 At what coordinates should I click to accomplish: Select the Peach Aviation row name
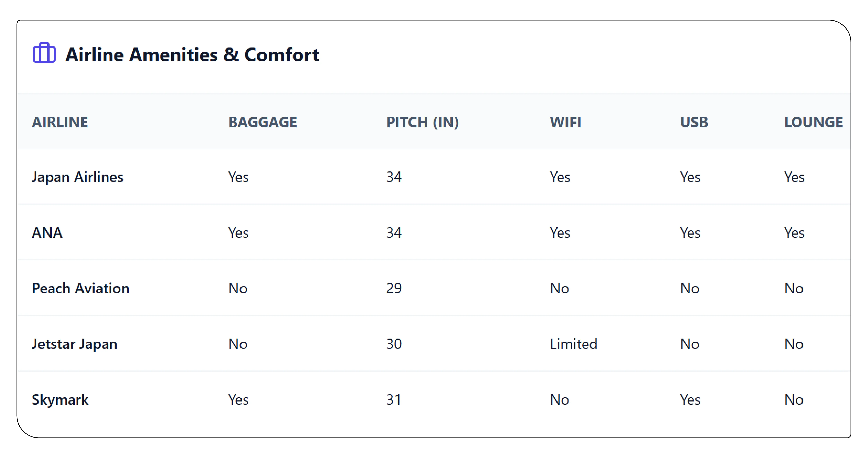click(81, 288)
